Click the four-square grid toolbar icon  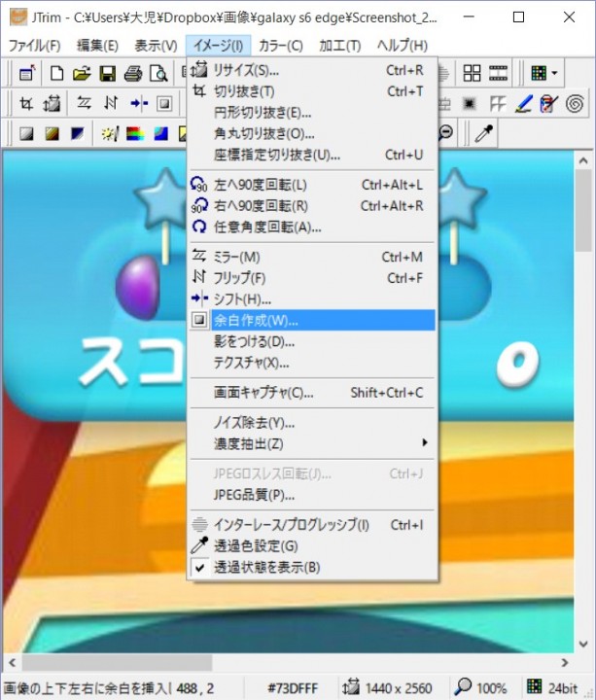472,73
